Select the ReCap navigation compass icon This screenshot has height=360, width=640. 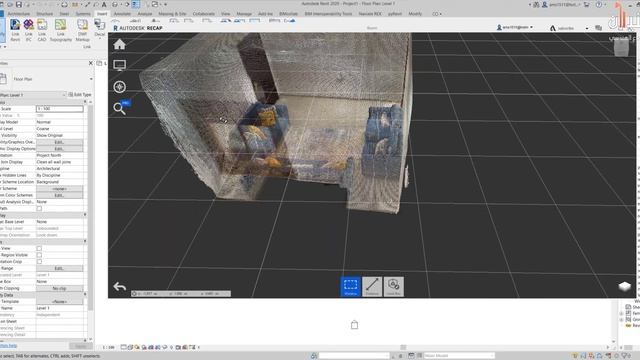tap(119, 87)
